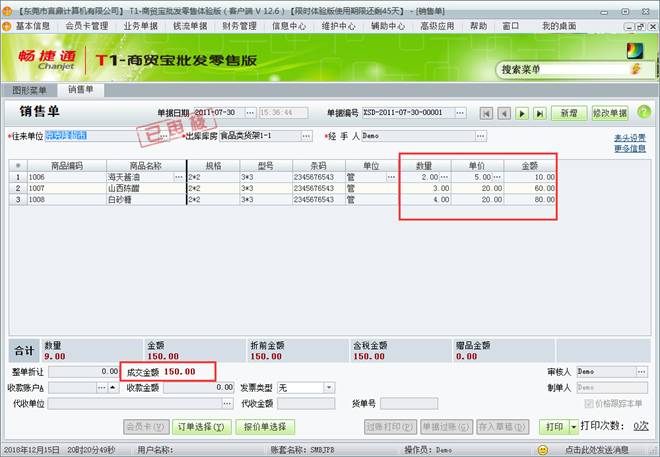Screen dimensions: 660x457
Task: Click the 更多信息 link
Action: pyautogui.click(x=629, y=148)
